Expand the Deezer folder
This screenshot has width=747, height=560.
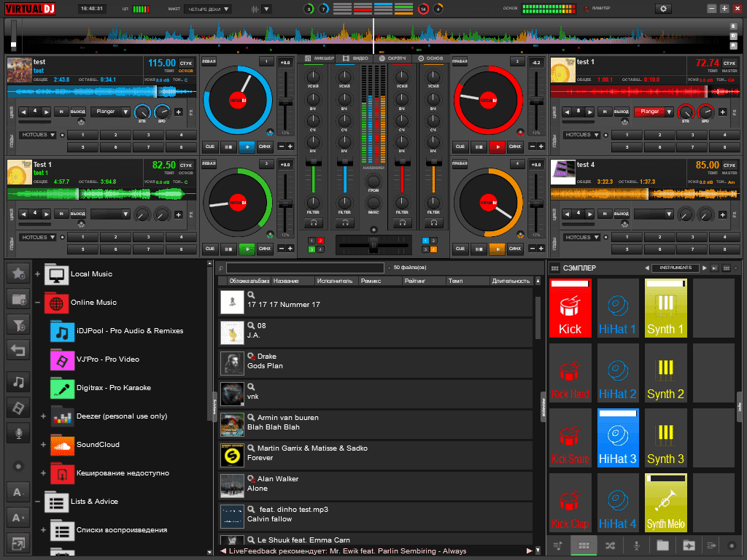(x=43, y=416)
